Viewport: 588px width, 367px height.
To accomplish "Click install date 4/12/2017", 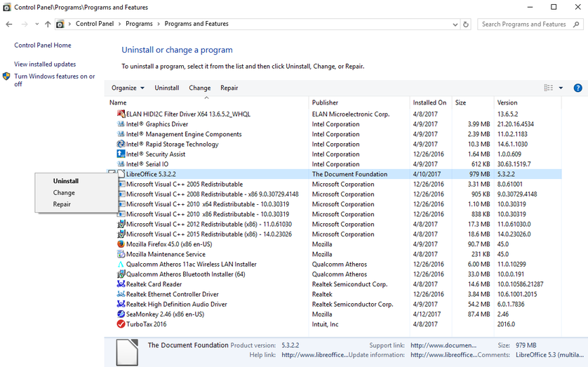I will pyautogui.click(x=427, y=314).
